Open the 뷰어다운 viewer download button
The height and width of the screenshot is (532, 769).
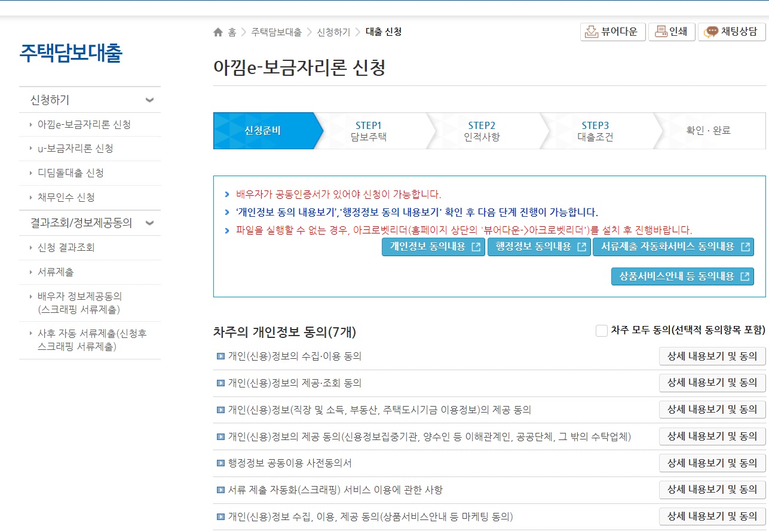pyautogui.click(x=613, y=32)
